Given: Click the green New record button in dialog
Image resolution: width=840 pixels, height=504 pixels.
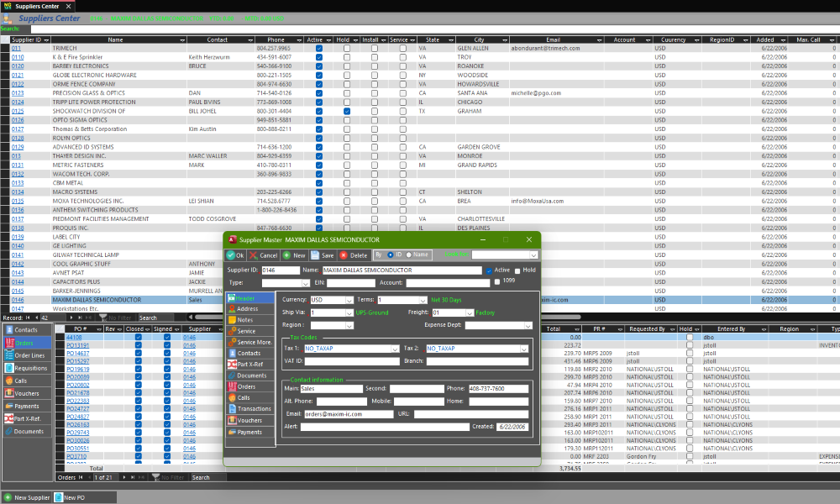Looking at the screenshot, I should tap(294, 255).
